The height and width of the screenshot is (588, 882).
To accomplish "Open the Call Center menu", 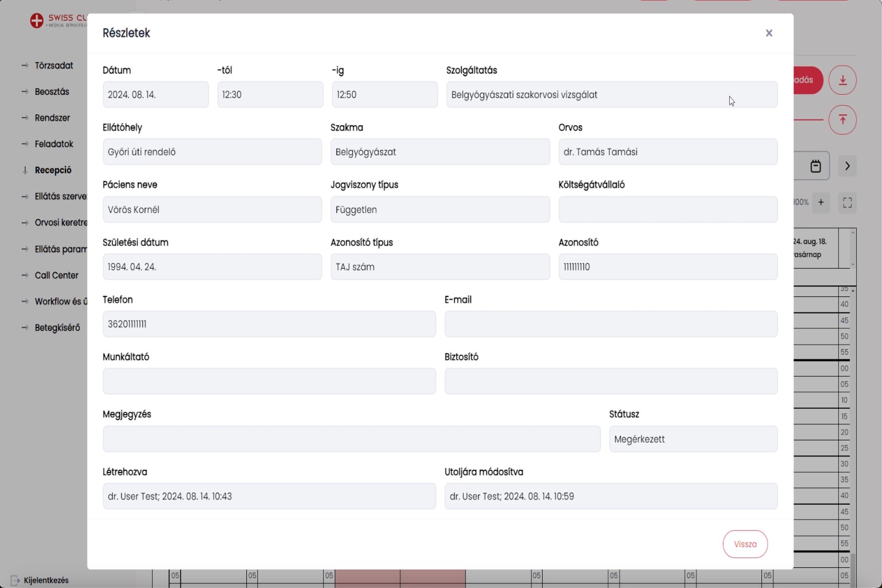I will click(56, 276).
